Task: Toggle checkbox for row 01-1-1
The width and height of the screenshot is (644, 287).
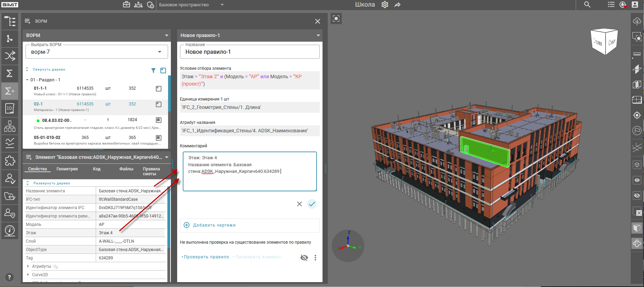Action: point(158,89)
